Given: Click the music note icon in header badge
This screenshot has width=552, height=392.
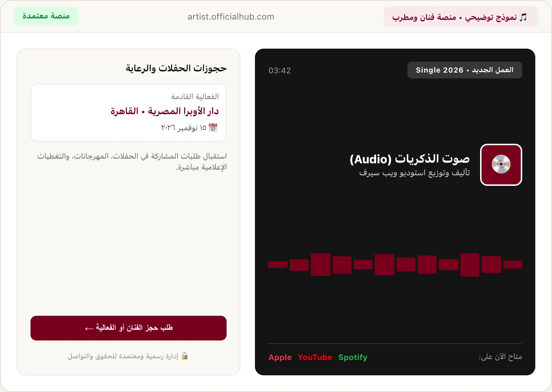Looking at the screenshot, I should pos(523,17).
